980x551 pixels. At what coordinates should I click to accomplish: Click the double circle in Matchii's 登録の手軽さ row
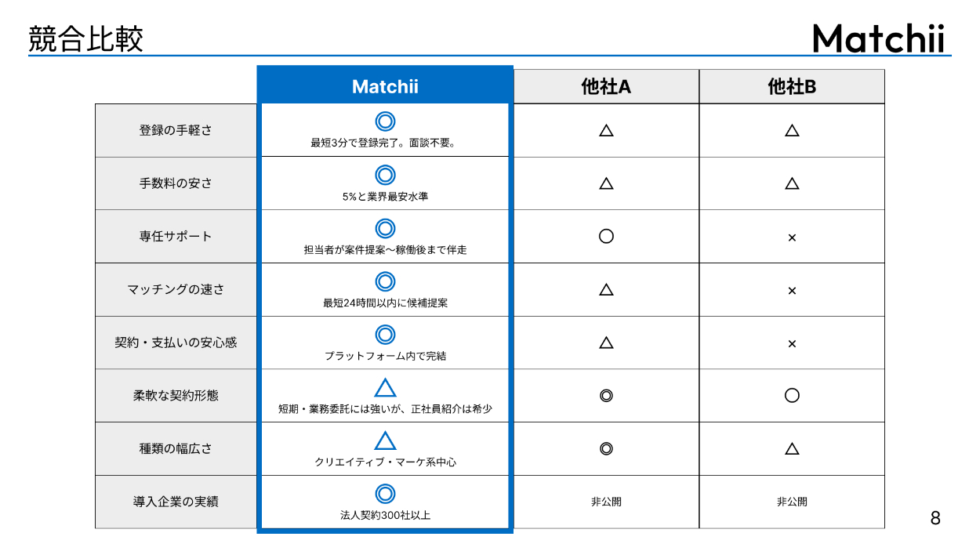click(x=385, y=121)
